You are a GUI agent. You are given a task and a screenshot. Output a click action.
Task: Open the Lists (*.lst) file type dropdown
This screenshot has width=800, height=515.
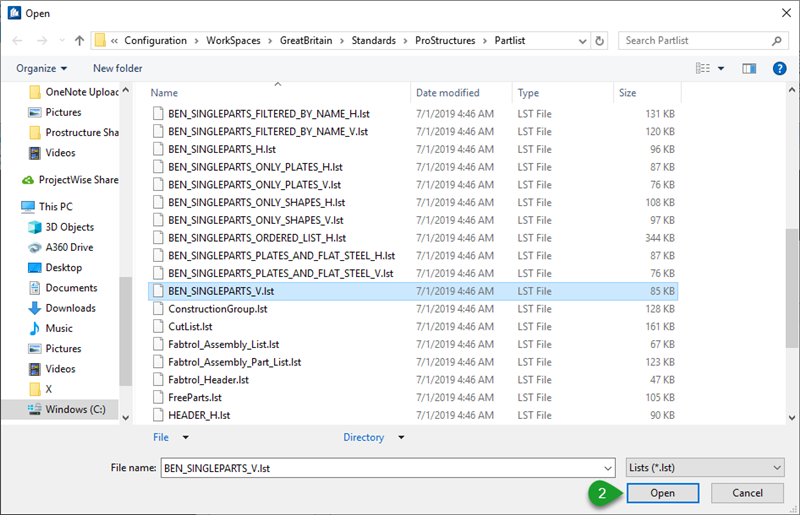[x=705, y=468]
